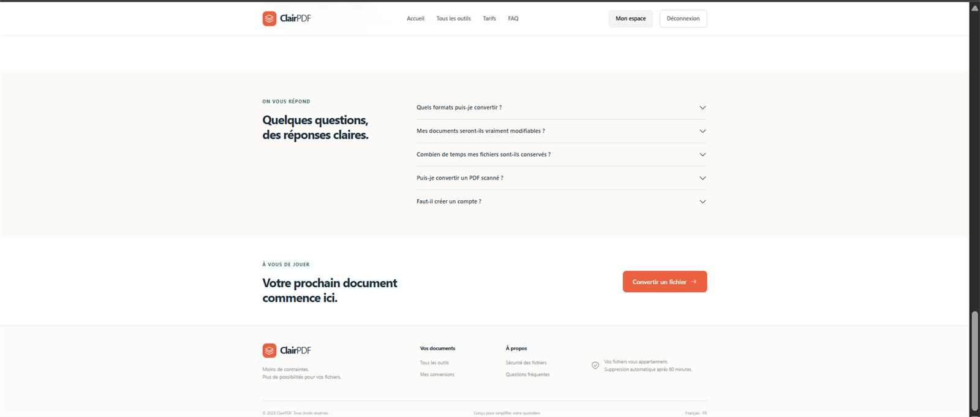Viewport: 980px width, 417px height.
Task: Click question 'Faut-il créer un compte ?'
Action: point(449,201)
